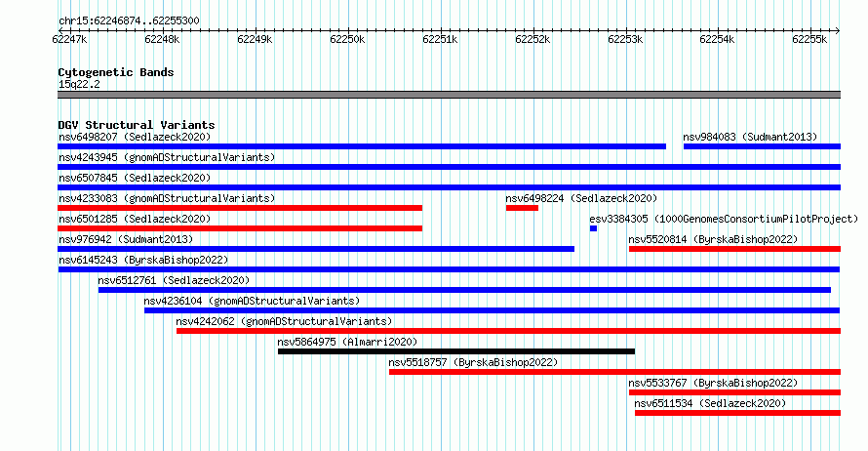Image resolution: width=868 pixels, height=451 pixels.
Task: Click the black nsv5864975 variant bar
Action: click(x=456, y=351)
